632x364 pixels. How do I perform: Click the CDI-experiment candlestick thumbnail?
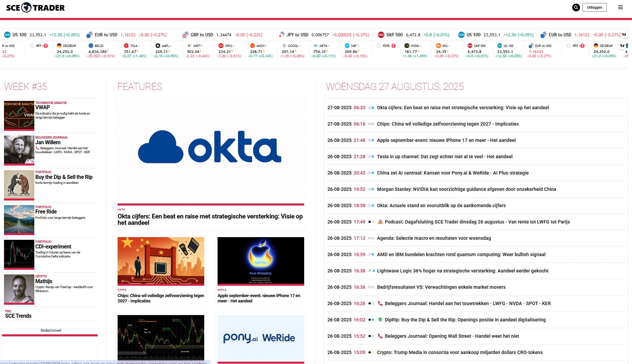[19, 254]
